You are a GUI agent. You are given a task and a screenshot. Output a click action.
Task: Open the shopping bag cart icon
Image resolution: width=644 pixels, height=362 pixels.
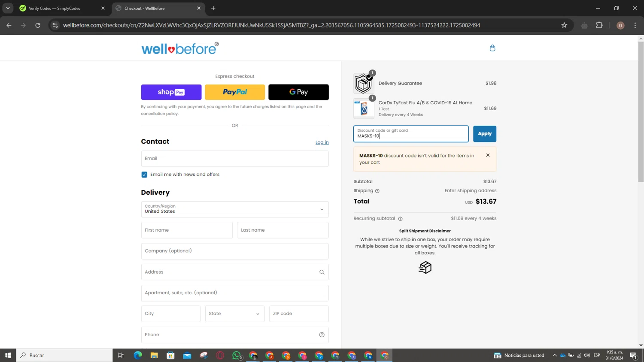[492, 48]
